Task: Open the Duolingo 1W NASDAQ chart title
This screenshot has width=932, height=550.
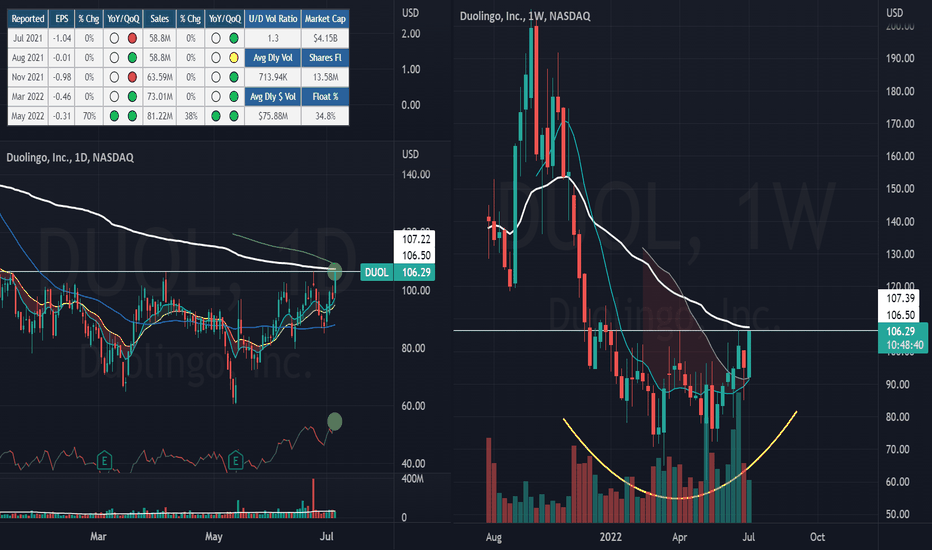Action: [525, 16]
